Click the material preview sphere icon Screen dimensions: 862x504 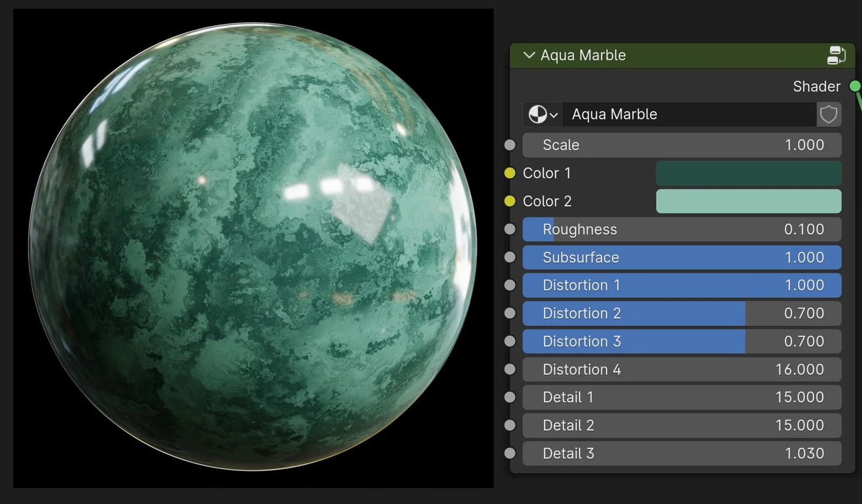pyautogui.click(x=539, y=114)
